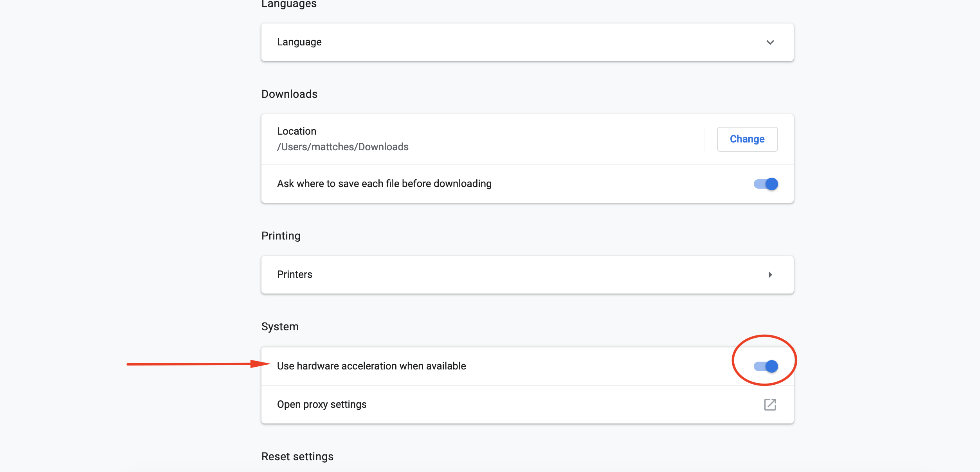Viewport: 980px width, 472px height.
Task: Click the Languages section heading
Action: 289,4
